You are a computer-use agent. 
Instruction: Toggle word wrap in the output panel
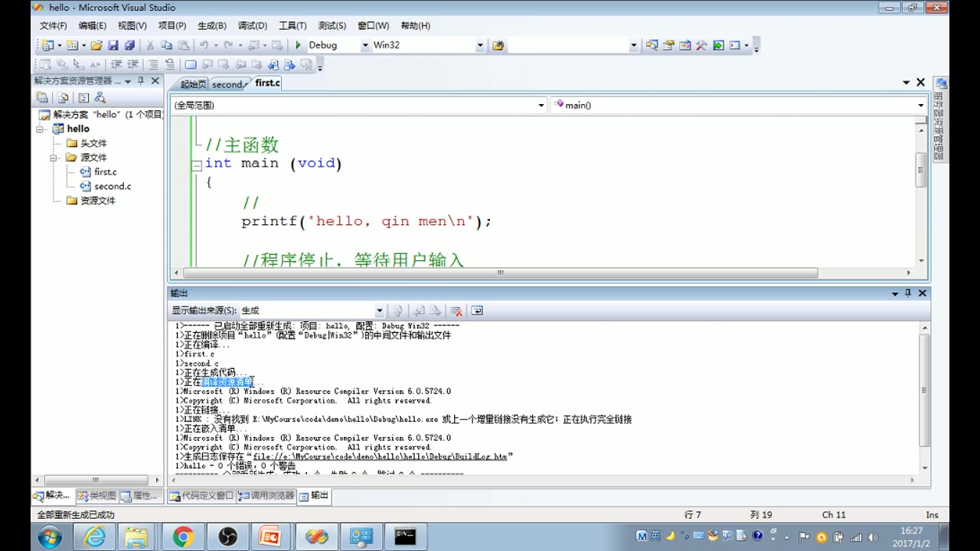click(477, 311)
